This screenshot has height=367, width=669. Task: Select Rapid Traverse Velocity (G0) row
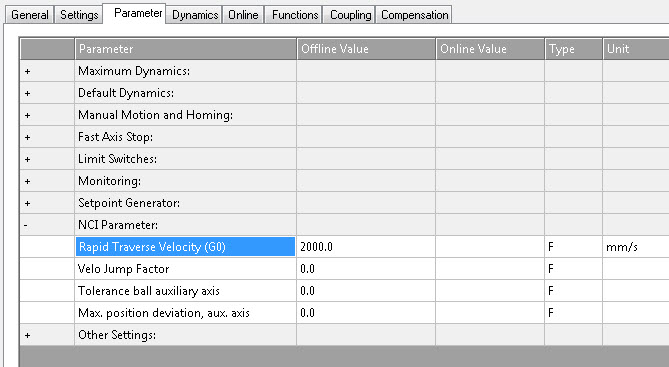[185, 247]
